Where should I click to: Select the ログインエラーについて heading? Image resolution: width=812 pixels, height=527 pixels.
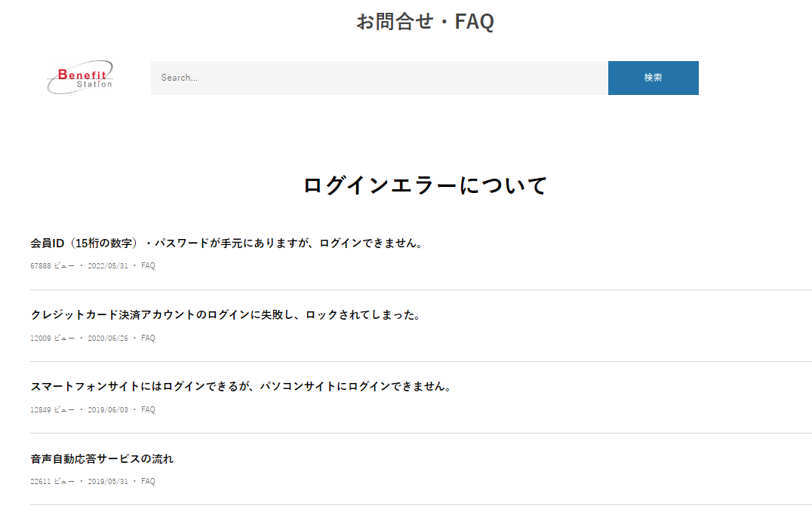coord(425,185)
